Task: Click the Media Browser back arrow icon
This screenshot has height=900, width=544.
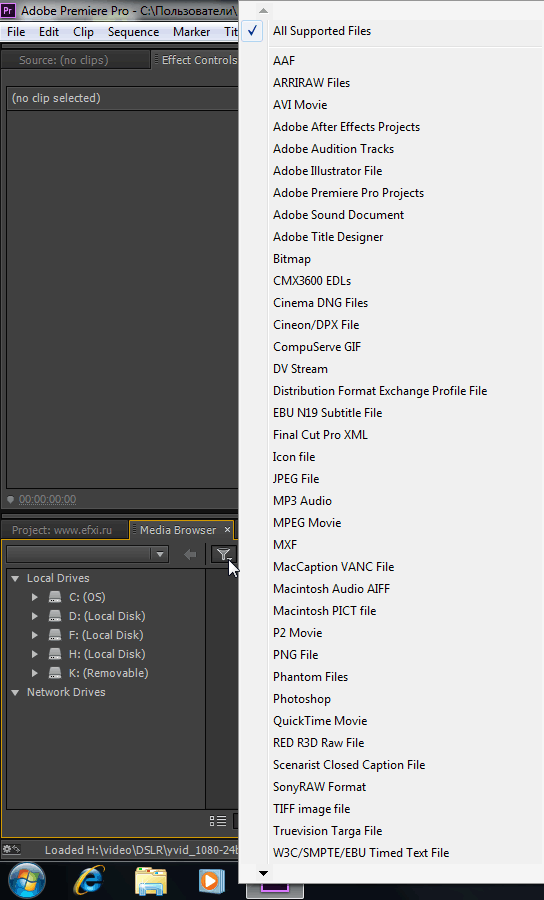Action: tap(190, 554)
